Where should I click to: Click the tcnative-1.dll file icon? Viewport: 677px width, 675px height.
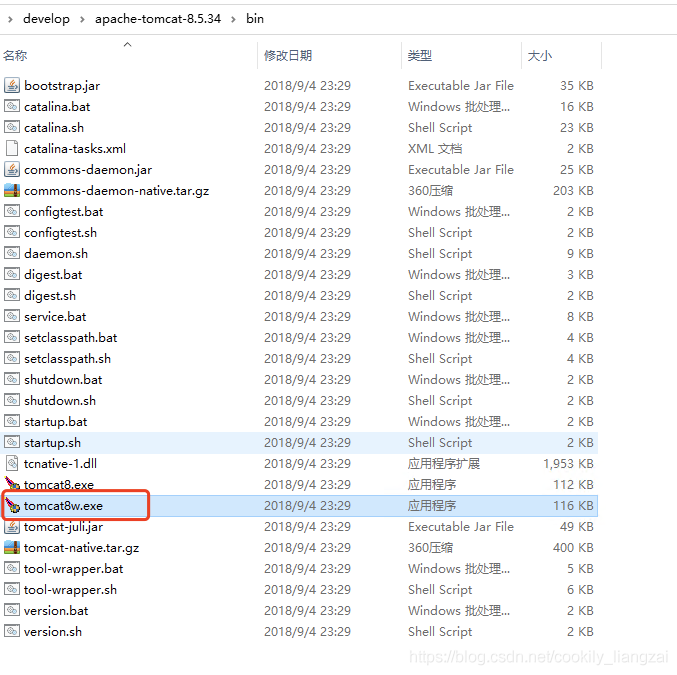[12, 463]
